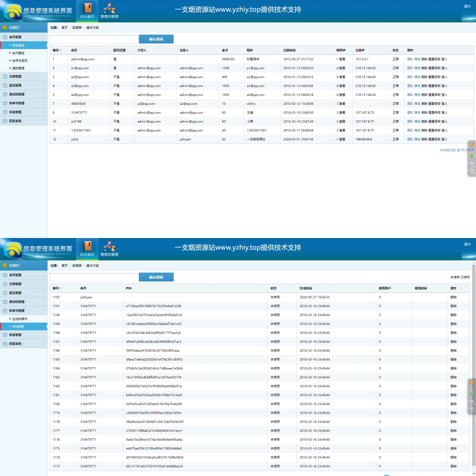Click 修改 link for admin@qq.com member row
The image size is (476, 476).
[x=417, y=59]
